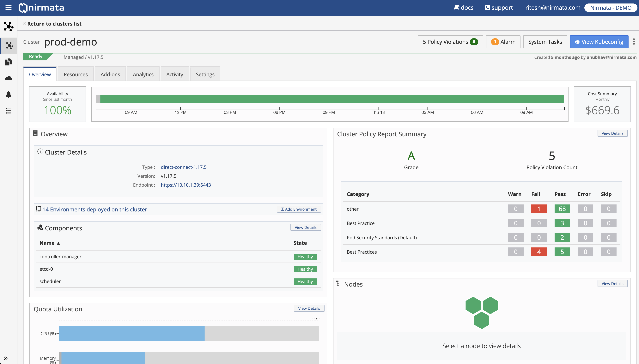
Task: Click the View Kubeconfig button
Action: pos(599,42)
